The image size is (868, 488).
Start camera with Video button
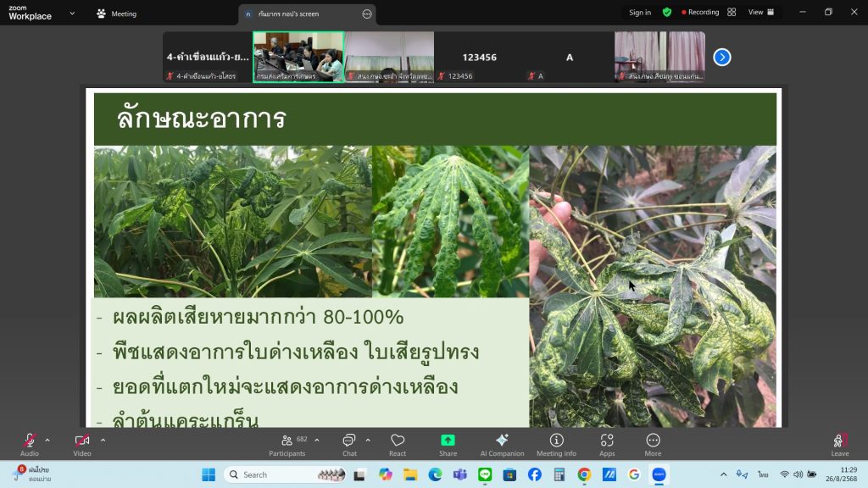(82, 444)
